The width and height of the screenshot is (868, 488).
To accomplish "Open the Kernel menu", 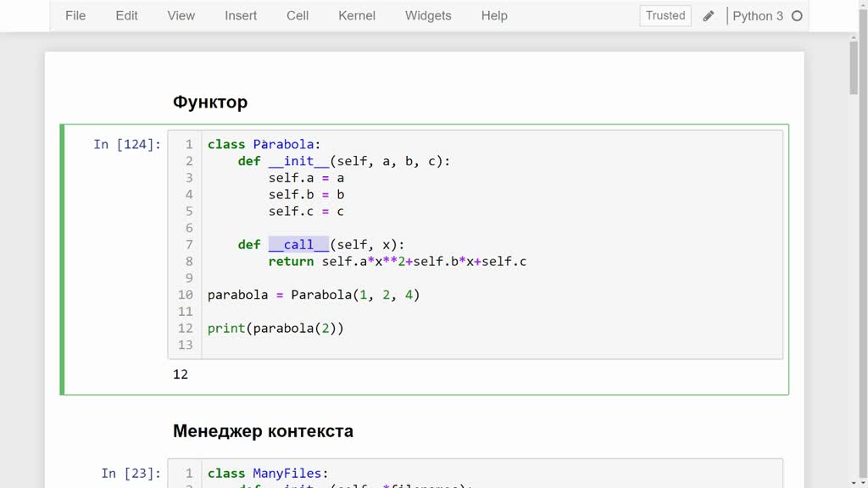I will [x=357, y=15].
